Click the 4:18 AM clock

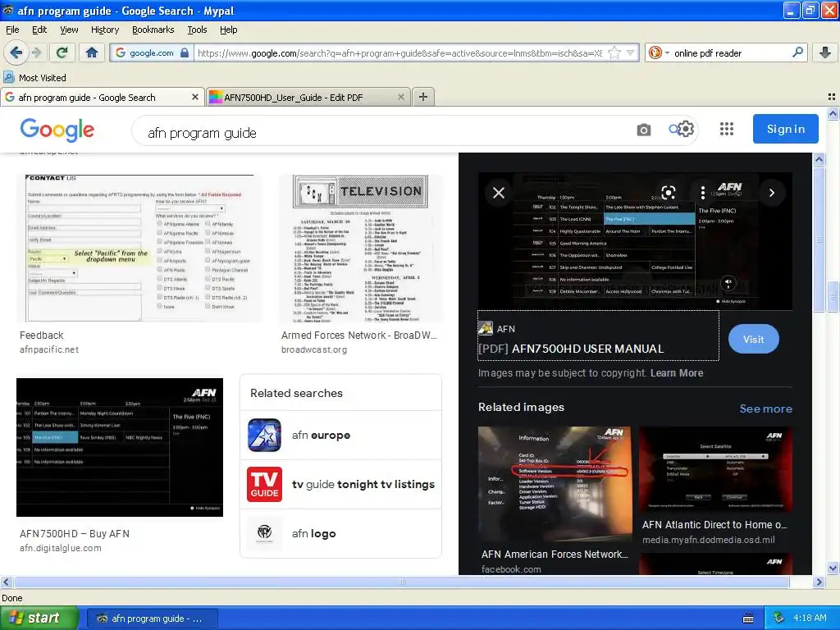(x=810, y=619)
